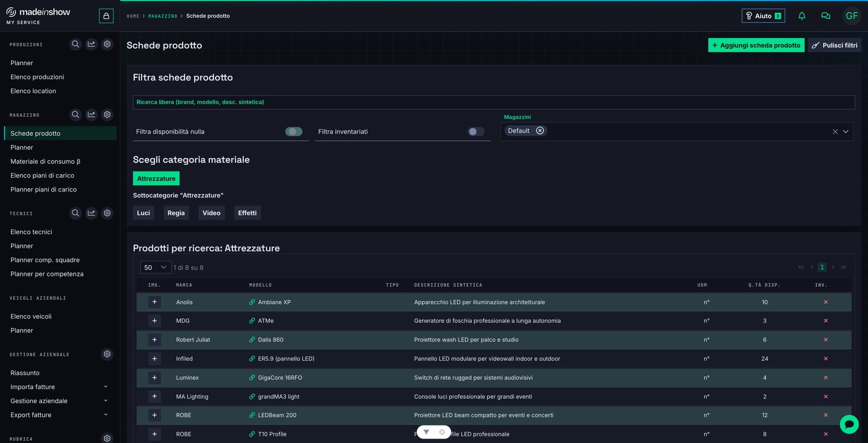This screenshot has height=443, width=868.
Task: Click the HOME breadcrumb link
Action: click(x=133, y=16)
